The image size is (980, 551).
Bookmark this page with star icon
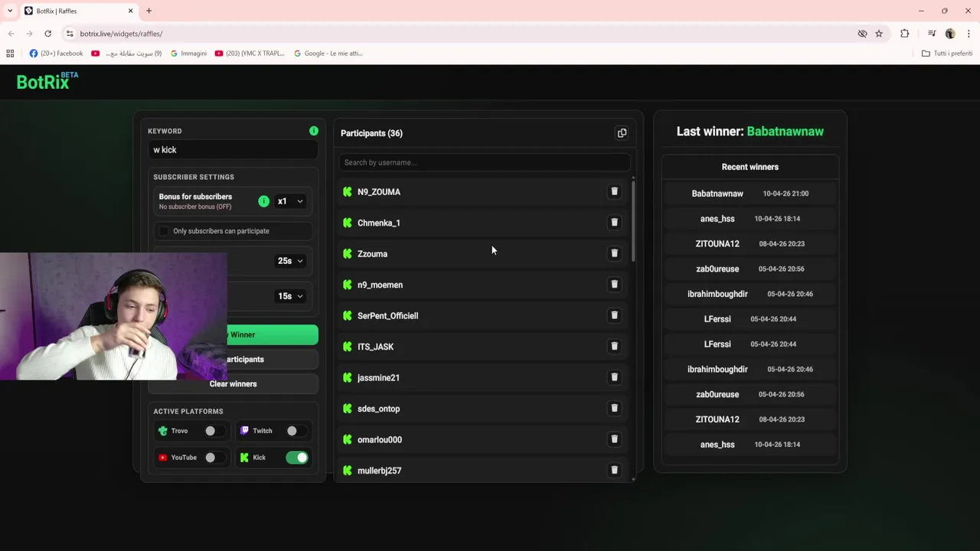[x=879, y=34]
